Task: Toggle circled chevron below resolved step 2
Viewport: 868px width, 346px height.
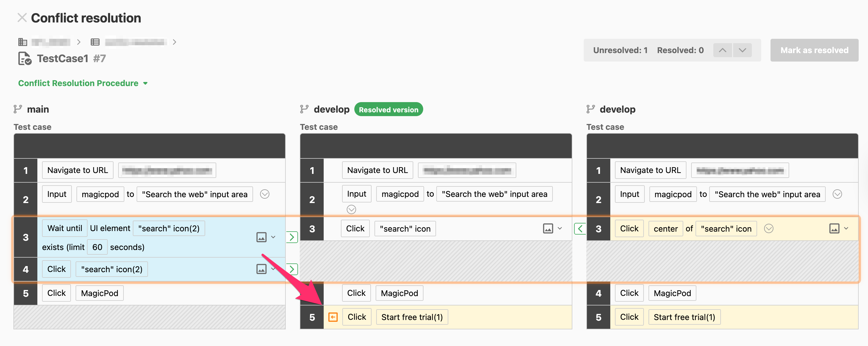Action: click(351, 209)
